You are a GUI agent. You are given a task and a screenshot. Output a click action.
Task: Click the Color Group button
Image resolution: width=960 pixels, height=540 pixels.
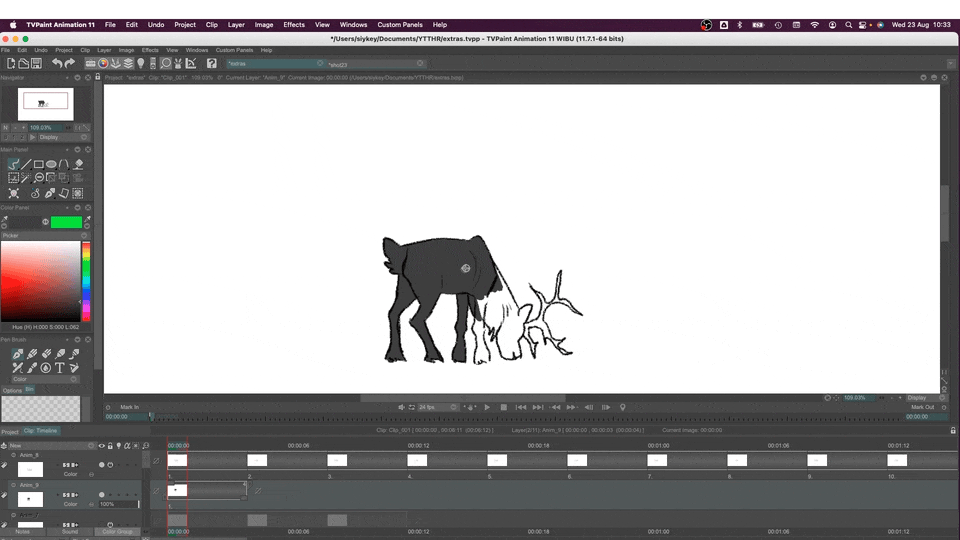[x=118, y=531]
